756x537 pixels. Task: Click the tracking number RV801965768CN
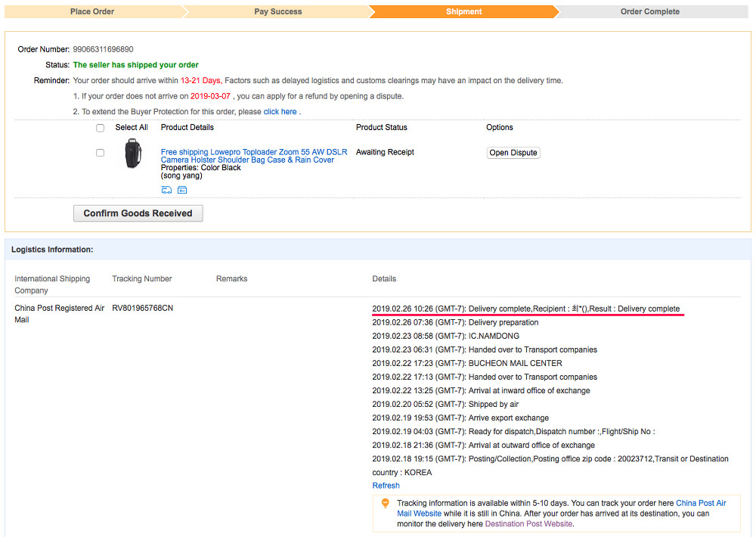142,309
